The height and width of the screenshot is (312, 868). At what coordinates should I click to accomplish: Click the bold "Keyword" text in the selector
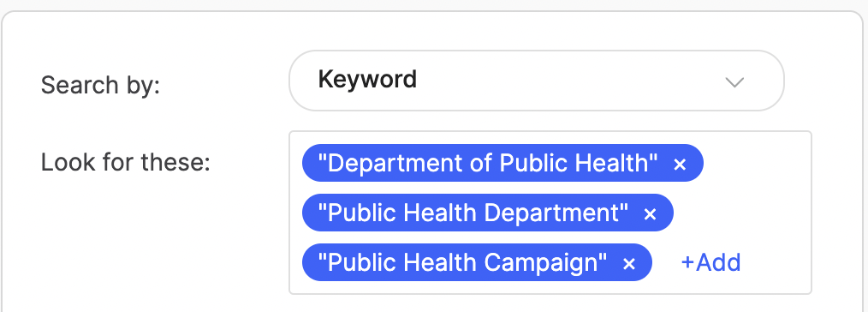pos(367,79)
